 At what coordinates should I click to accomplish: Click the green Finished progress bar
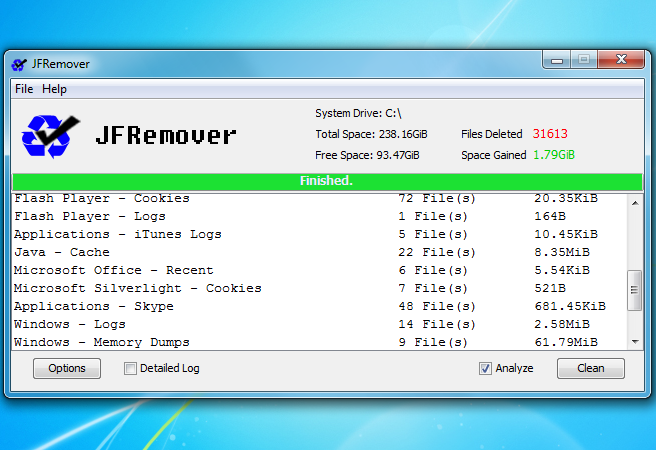coord(327,182)
